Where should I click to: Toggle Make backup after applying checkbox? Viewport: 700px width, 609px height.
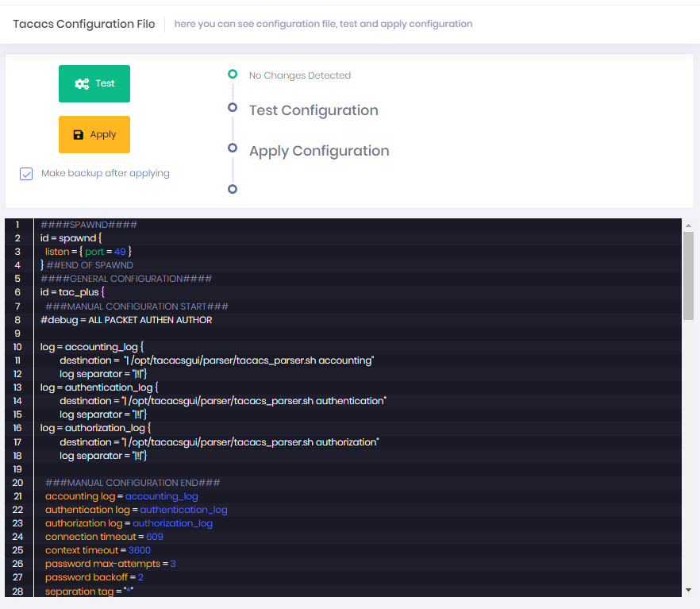point(26,174)
